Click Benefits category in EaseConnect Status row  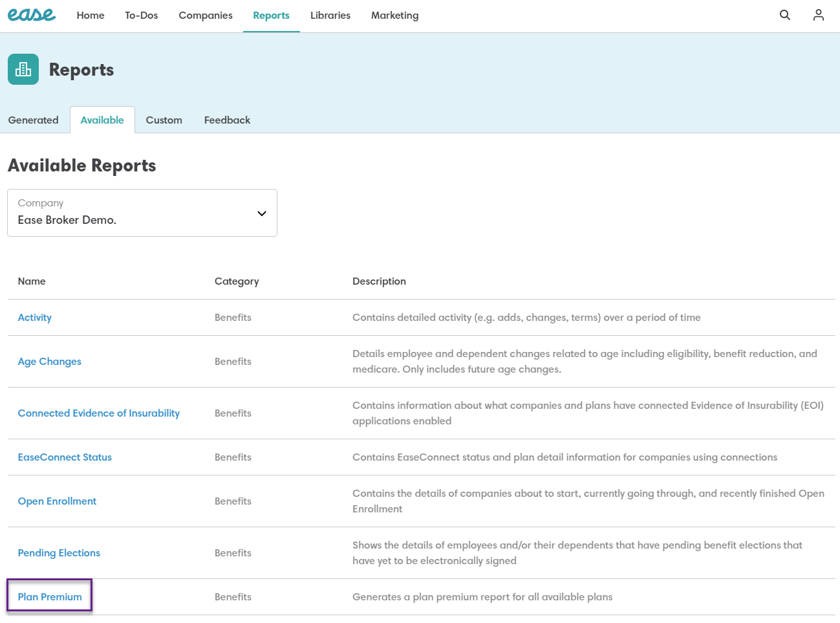point(233,457)
